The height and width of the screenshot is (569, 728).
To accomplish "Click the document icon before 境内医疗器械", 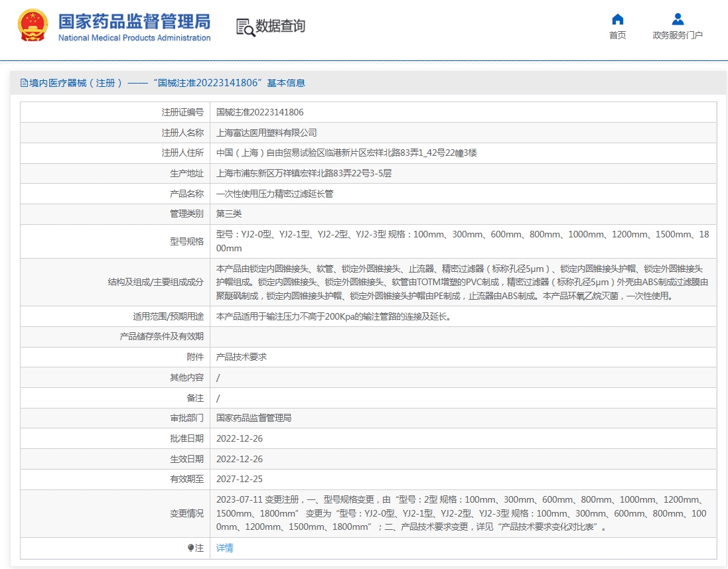I will 24,83.
